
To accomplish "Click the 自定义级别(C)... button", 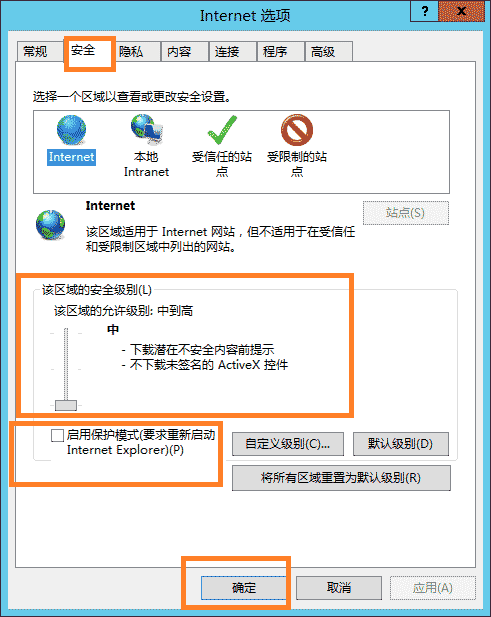I will (x=288, y=444).
